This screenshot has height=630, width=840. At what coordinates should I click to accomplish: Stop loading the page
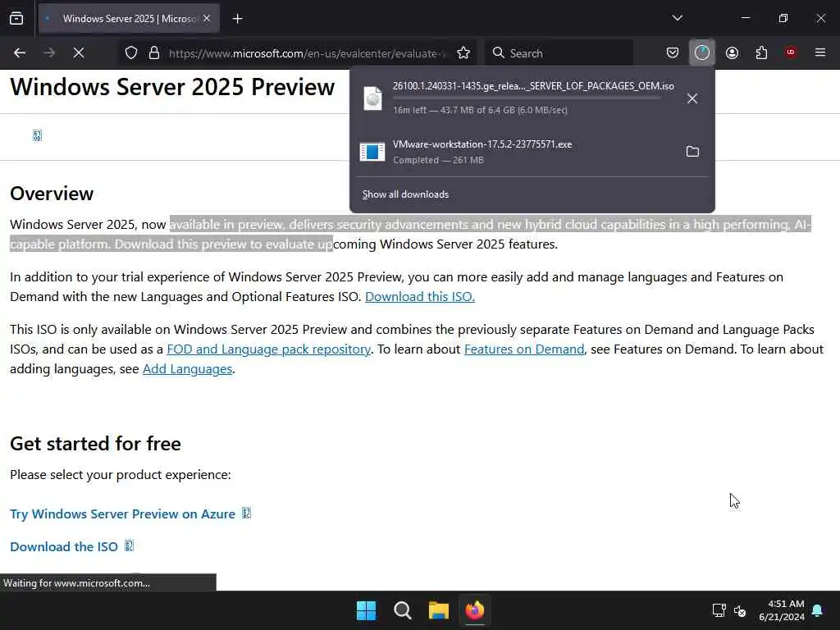pyautogui.click(x=79, y=52)
